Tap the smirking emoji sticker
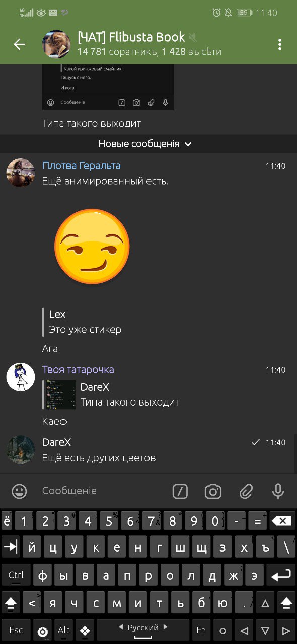 point(92,247)
